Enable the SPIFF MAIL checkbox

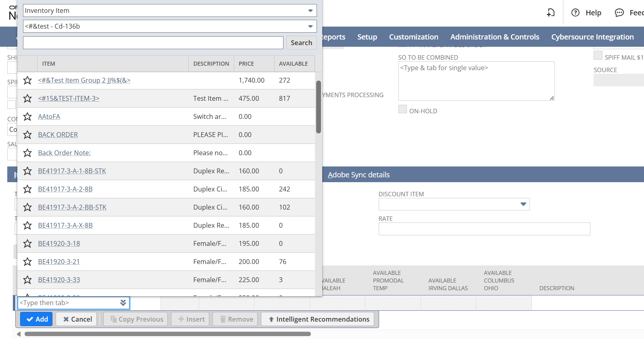[598, 56]
